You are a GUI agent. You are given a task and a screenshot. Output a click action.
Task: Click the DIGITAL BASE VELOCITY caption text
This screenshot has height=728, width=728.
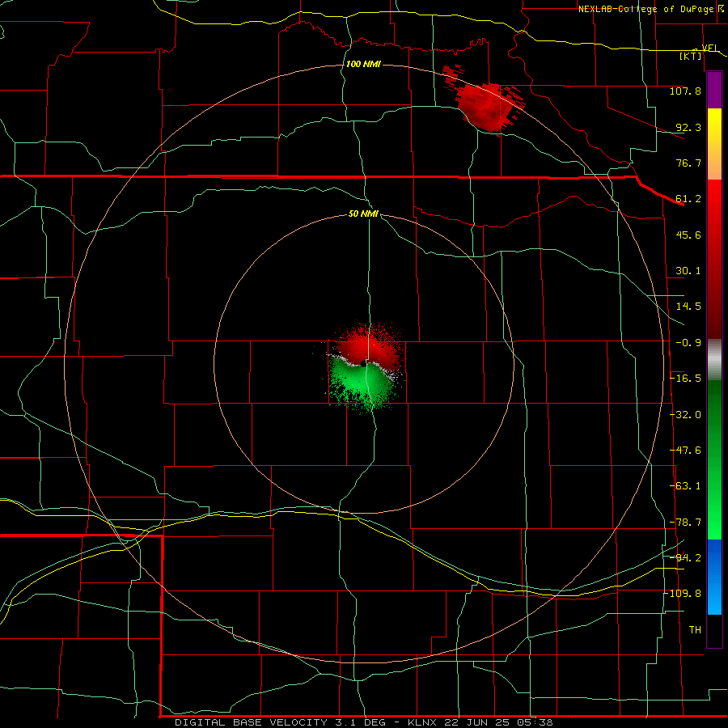click(251, 722)
